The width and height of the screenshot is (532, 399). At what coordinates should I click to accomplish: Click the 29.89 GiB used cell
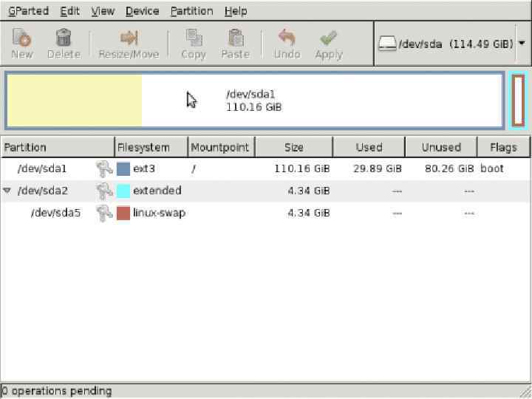click(378, 168)
